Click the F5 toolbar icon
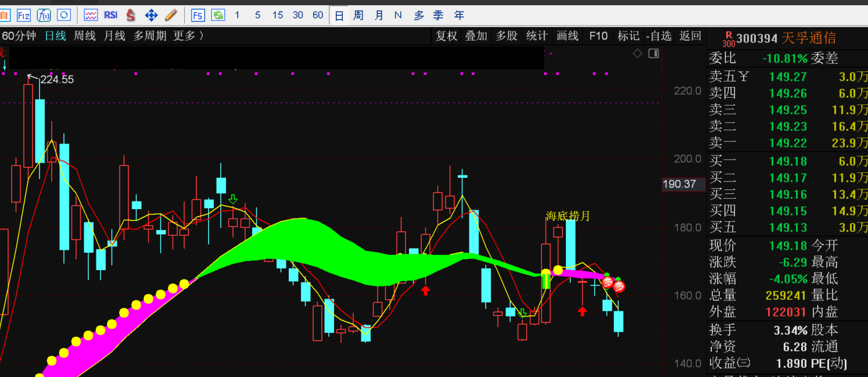868x377 pixels. 198,15
